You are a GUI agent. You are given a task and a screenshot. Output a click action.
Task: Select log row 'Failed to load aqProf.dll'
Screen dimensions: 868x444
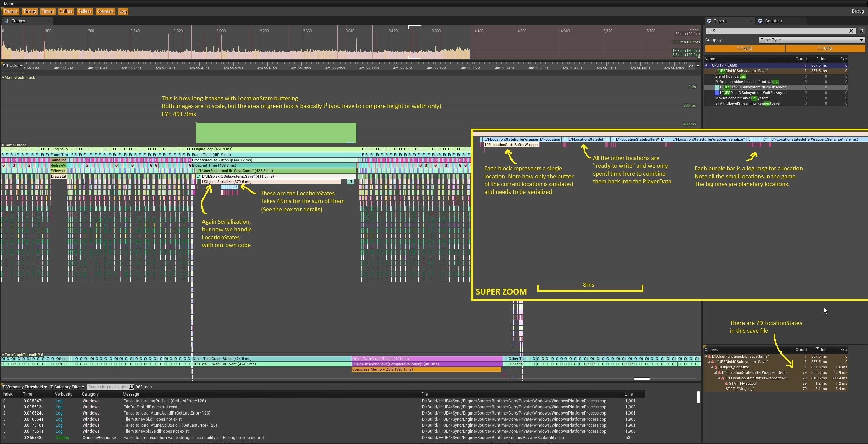tap(323, 401)
